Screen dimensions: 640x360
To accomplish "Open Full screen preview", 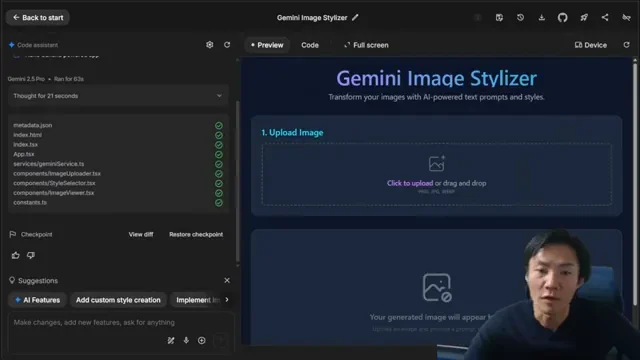I will coord(366,45).
